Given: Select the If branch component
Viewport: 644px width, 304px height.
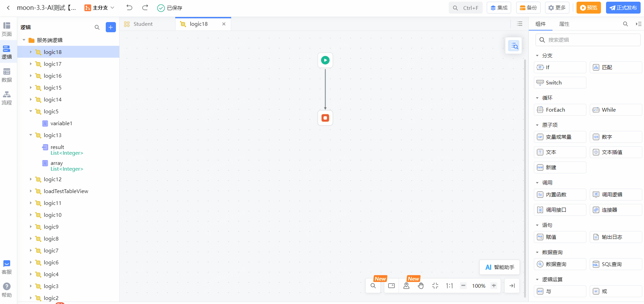Looking at the screenshot, I should [x=560, y=67].
